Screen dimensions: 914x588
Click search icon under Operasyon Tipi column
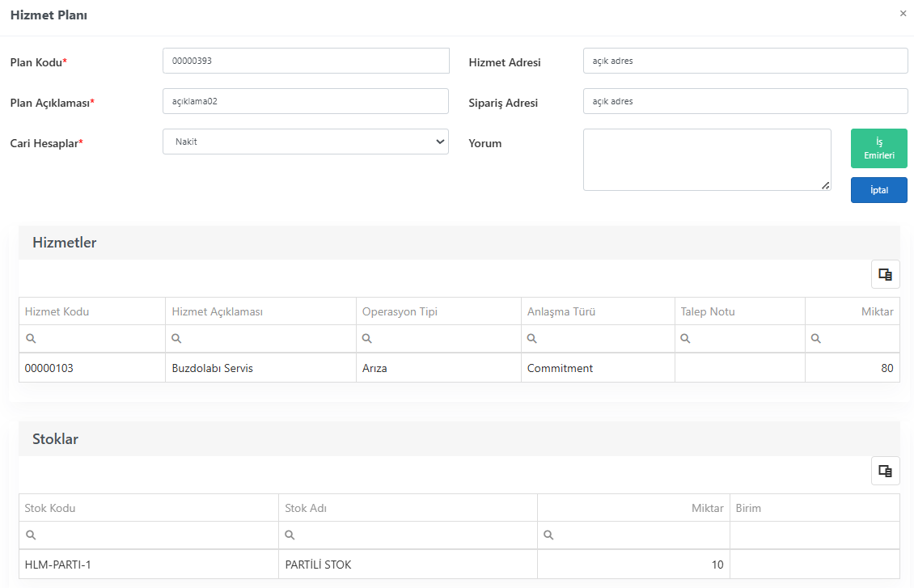[x=366, y=339]
